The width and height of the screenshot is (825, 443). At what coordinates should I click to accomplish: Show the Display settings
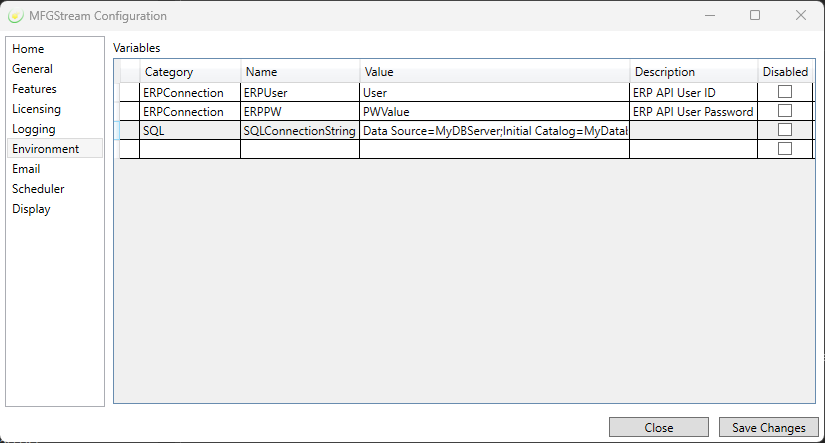coord(31,209)
